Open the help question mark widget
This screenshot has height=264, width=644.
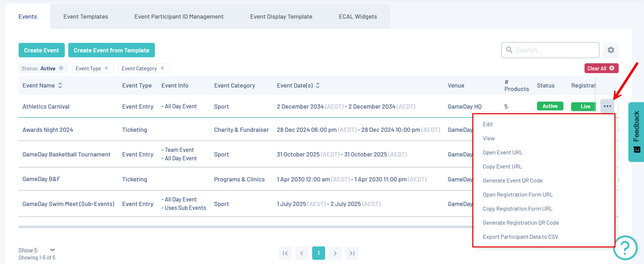[x=625, y=248]
